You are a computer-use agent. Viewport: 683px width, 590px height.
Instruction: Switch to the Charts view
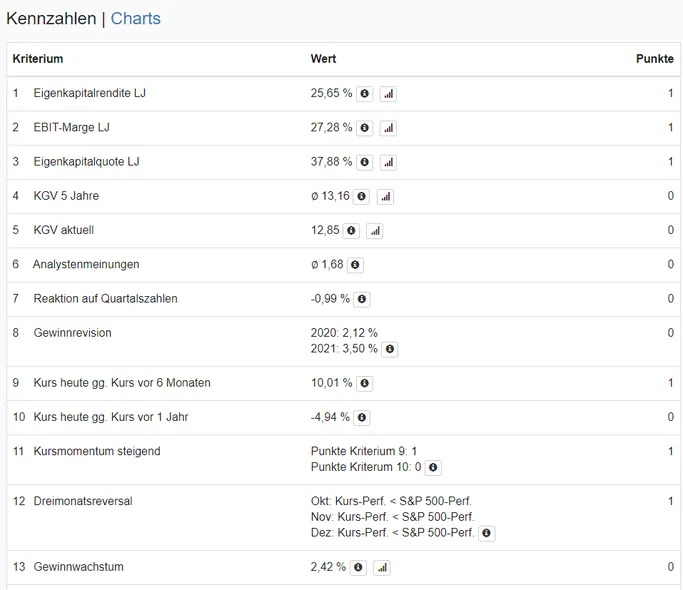point(135,19)
